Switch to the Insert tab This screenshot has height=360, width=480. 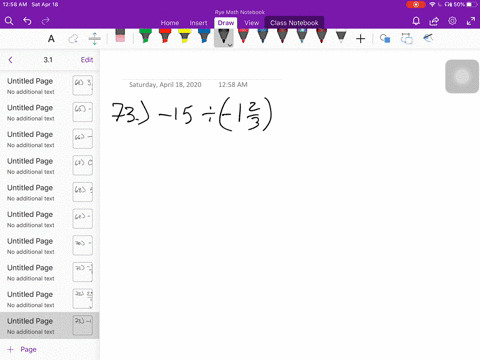click(198, 23)
